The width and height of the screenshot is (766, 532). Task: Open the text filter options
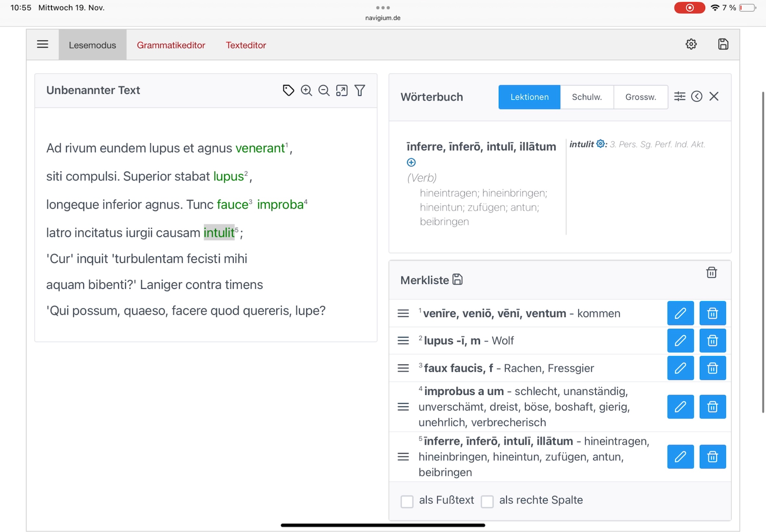tap(360, 90)
